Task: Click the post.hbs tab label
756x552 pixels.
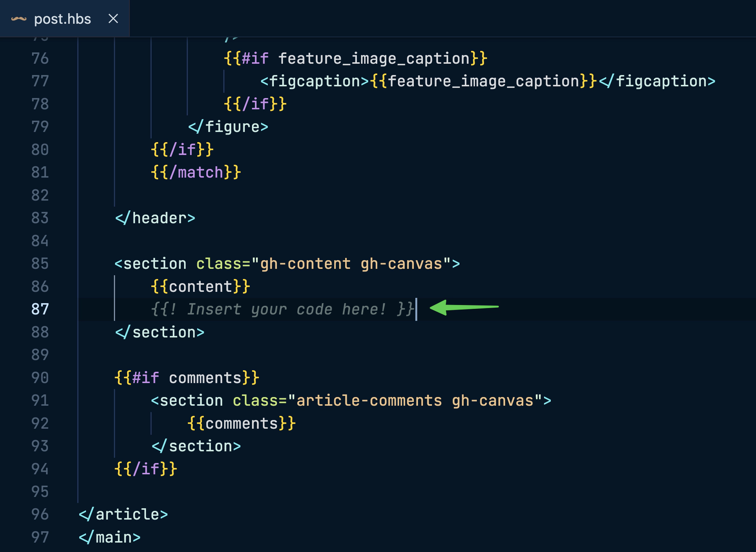Action: coord(62,19)
